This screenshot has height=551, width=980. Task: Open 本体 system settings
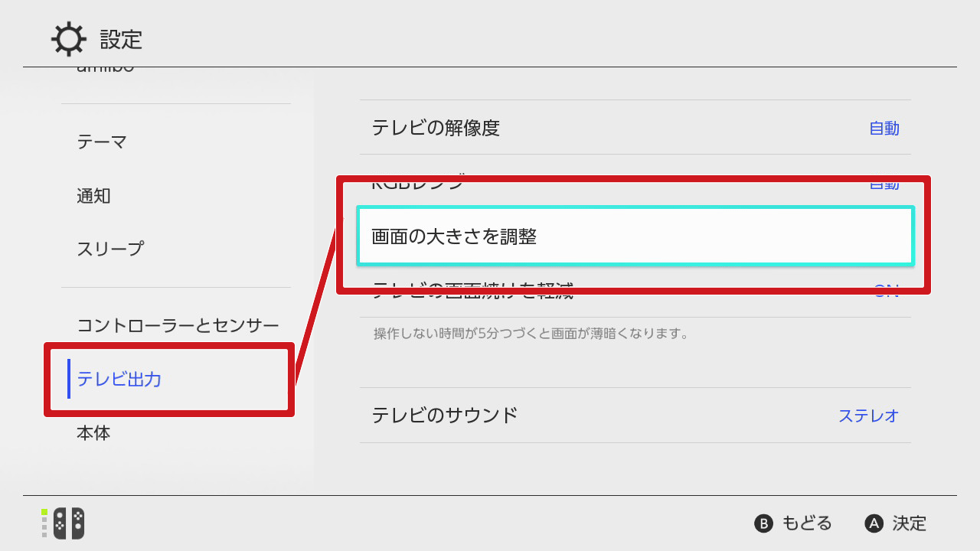coord(93,433)
